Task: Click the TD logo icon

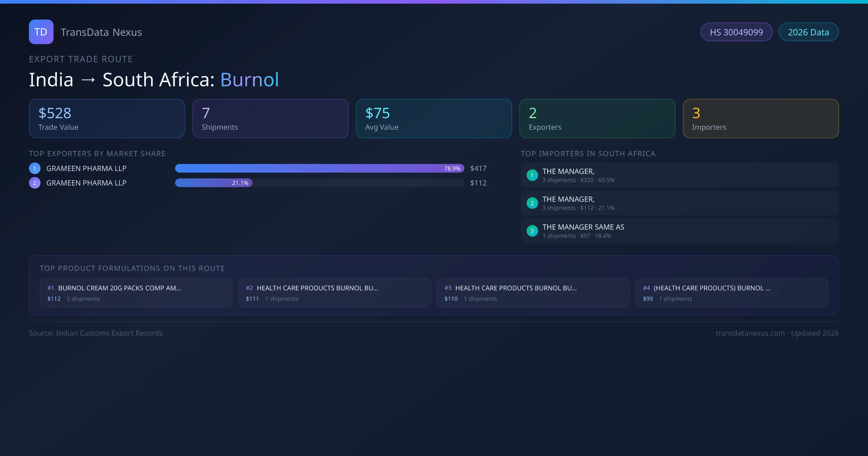Action: coord(41,32)
